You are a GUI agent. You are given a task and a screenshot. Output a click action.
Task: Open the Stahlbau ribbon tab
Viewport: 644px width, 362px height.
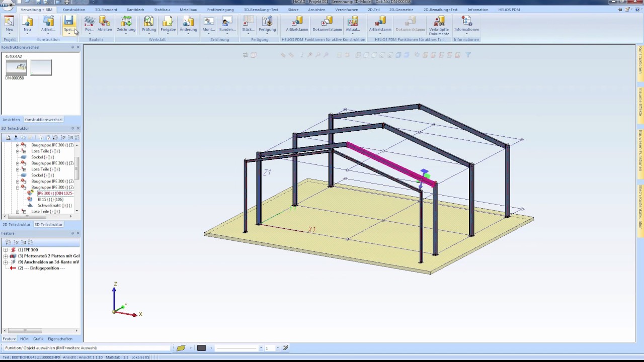pyautogui.click(x=162, y=10)
